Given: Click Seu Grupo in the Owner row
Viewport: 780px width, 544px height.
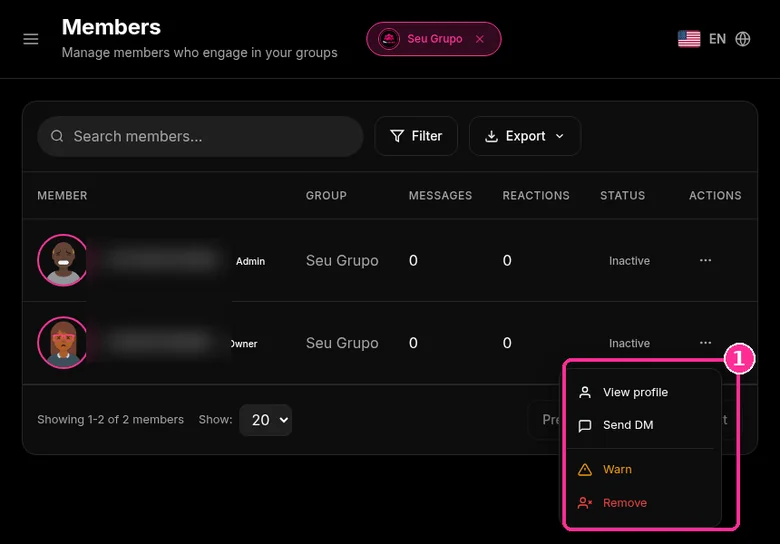Looking at the screenshot, I should point(342,343).
